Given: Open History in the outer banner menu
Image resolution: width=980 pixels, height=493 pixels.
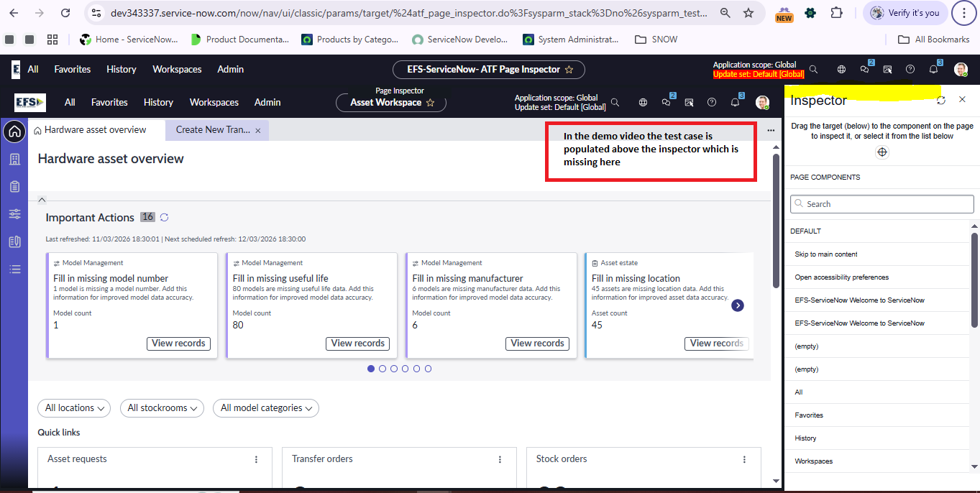Looking at the screenshot, I should tap(122, 70).
